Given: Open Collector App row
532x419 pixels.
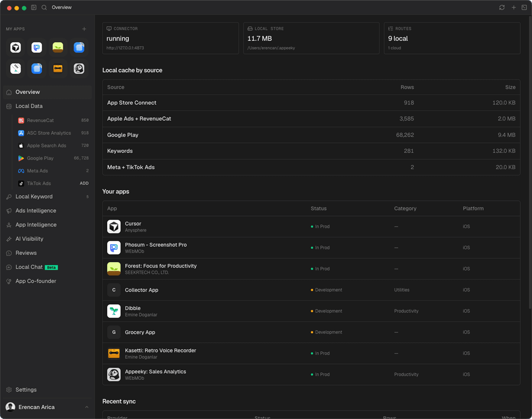Looking at the screenshot, I should [x=311, y=290].
